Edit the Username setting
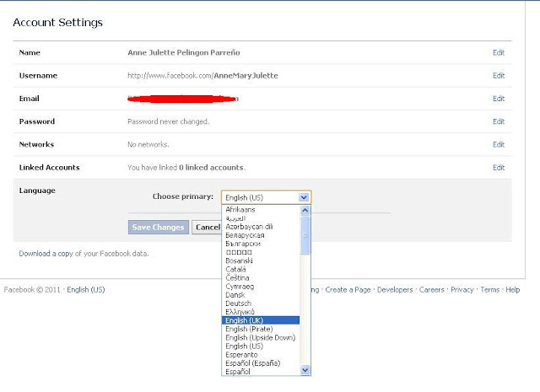The image size is (540, 392). point(499,76)
